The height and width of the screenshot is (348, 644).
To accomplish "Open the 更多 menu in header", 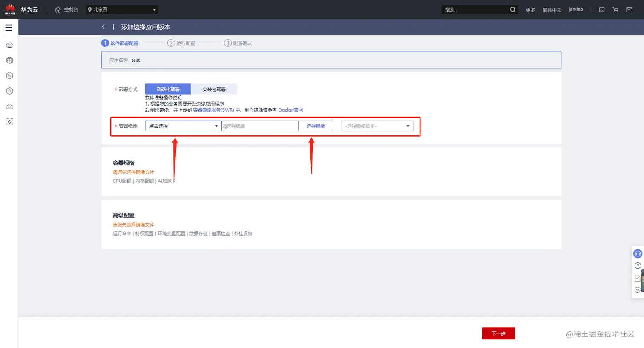I will click(530, 9).
